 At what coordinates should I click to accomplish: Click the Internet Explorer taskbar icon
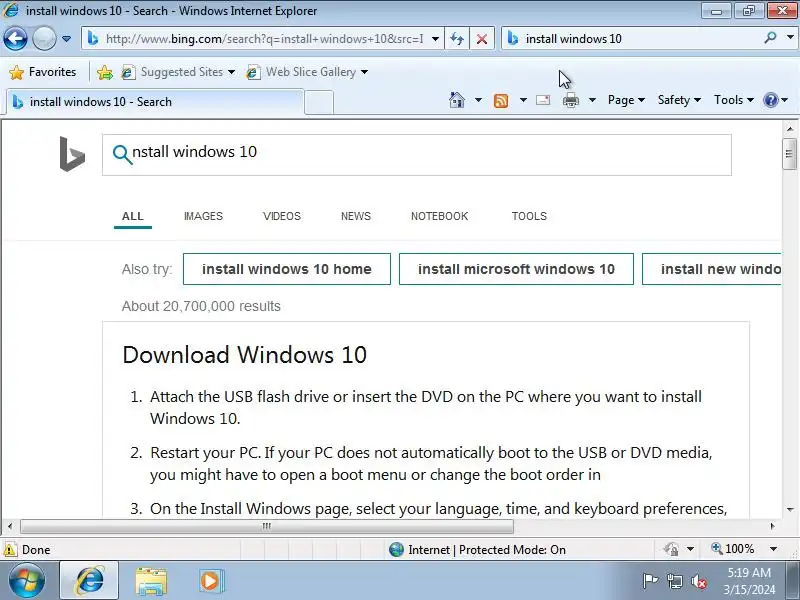[x=90, y=581]
